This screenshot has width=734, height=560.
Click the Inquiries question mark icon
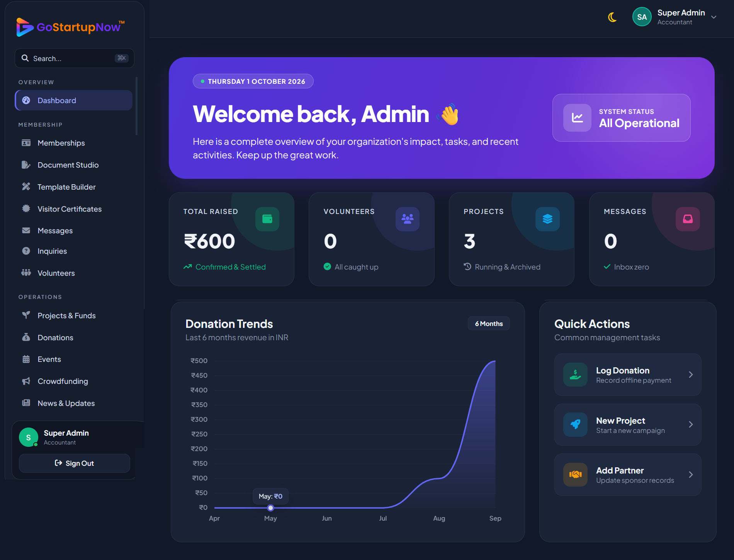[x=26, y=251]
